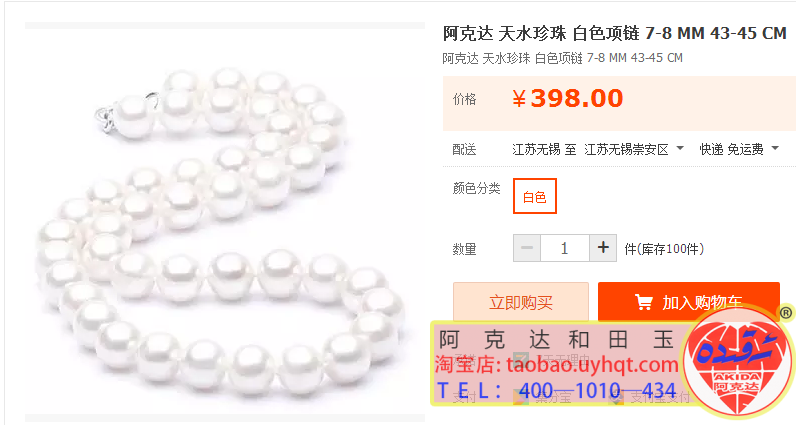Decrease quantity with the minus button

526,248
